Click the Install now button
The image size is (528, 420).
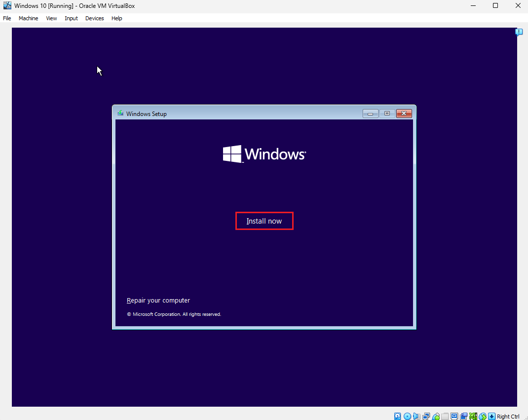[x=264, y=221]
